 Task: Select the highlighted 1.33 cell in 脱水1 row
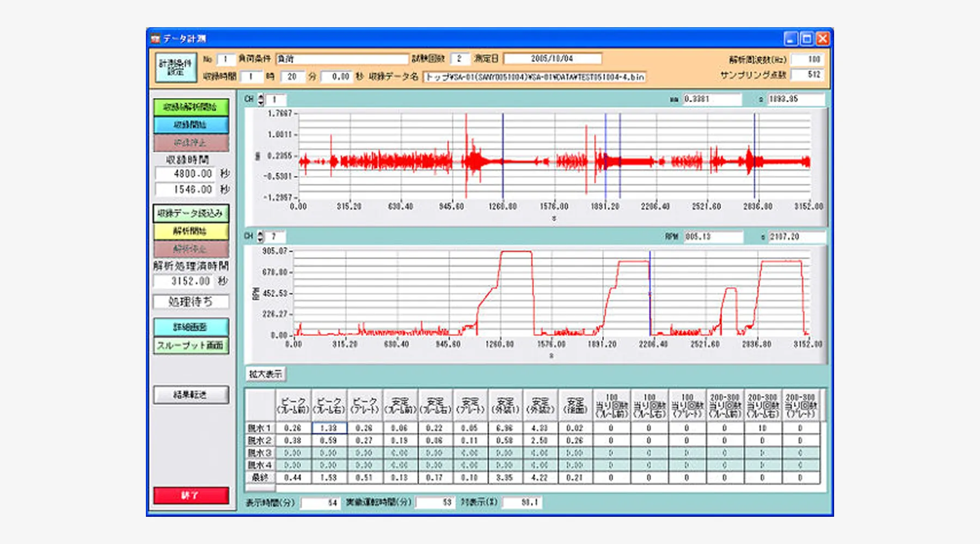pyautogui.click(x=329, y=428)
